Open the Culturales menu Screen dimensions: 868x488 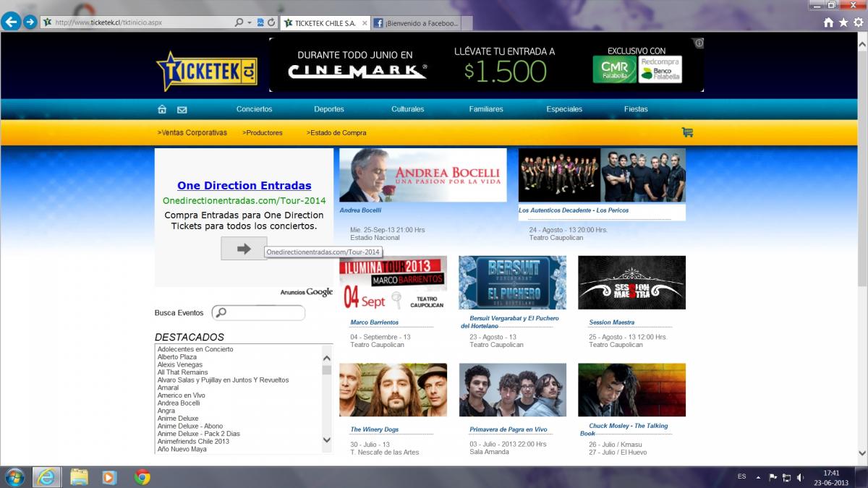pos(408,109)
